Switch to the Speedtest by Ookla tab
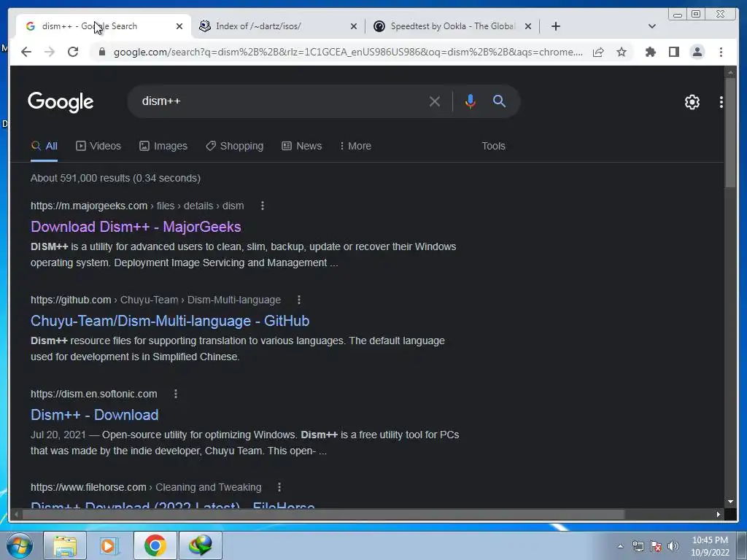The width and height of the screenshot is (747, 560). 452,26
